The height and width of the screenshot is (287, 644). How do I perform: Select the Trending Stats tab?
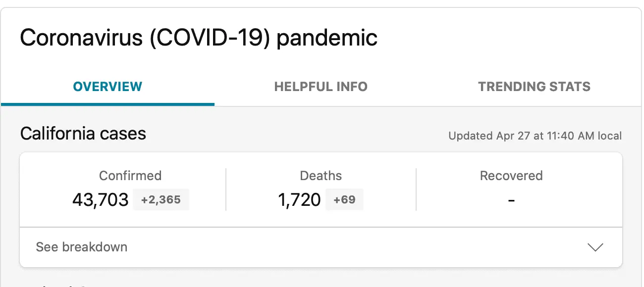click(534, 87)
